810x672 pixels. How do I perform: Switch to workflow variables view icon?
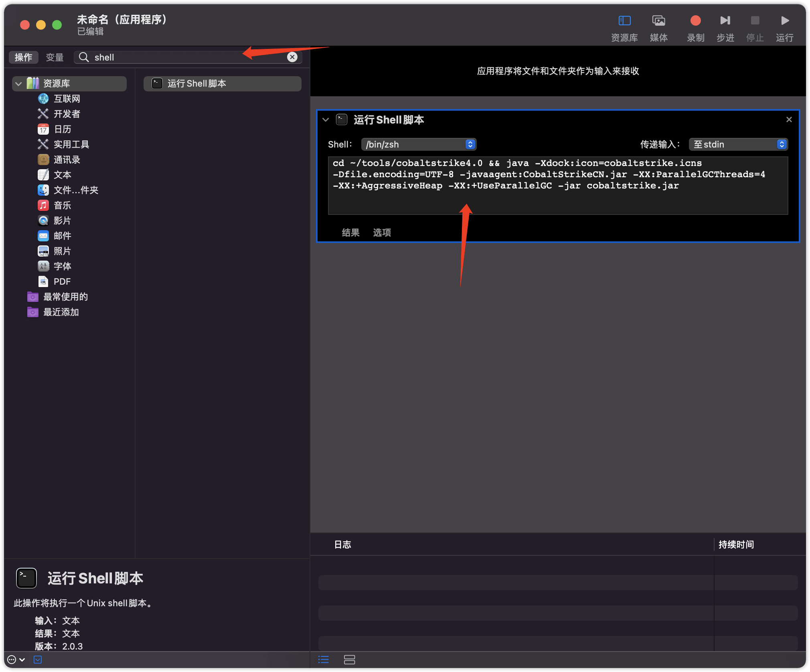click(x=349, y=660)
